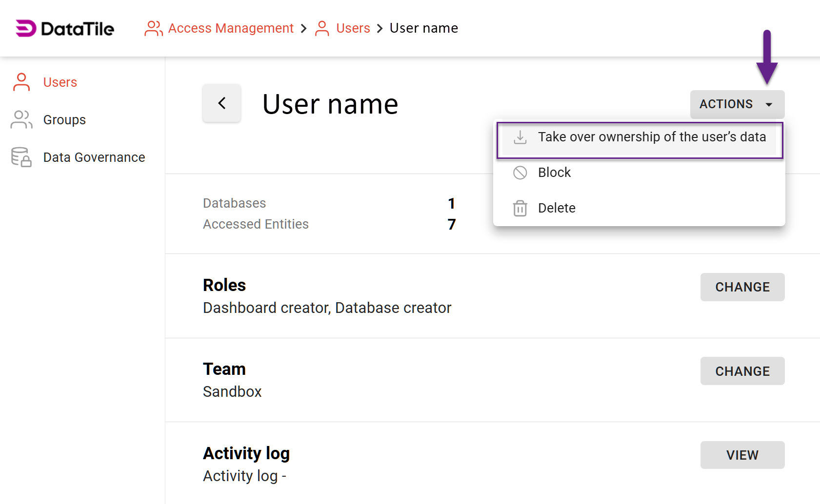Click the download icon beside ownership takeover option
Screen dimensions: 820x504
click(x=520, y=137)
